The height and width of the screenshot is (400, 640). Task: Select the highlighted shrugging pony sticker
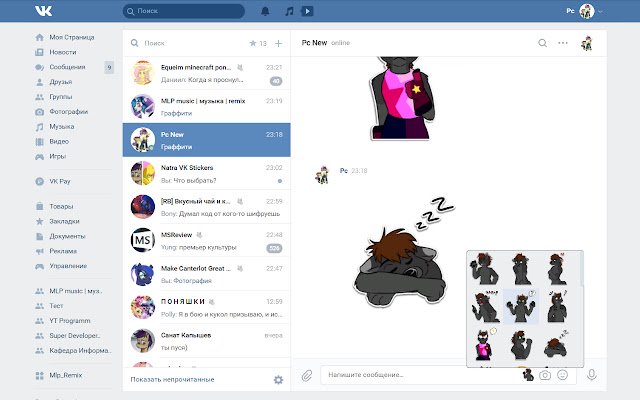521,307
